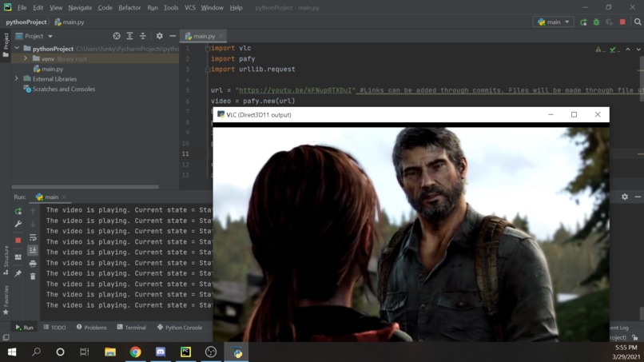Follow the youtu.be URL link in code
Image resolution: width=644 pixels, height=362 pixels.
pyautogui.click(x=295, y=90)
